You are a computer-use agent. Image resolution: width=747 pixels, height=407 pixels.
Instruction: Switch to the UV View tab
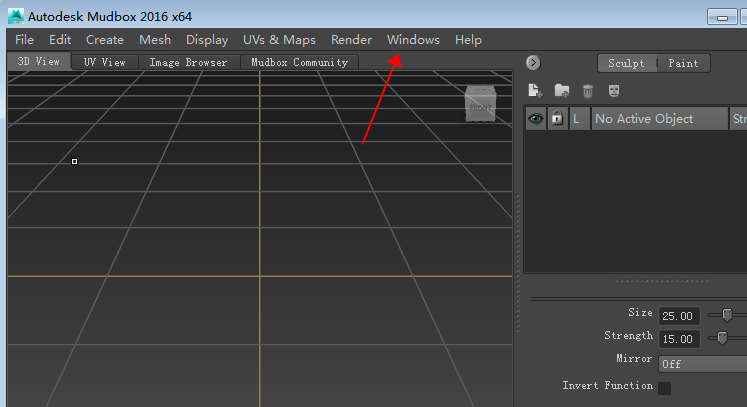point(105,62)
